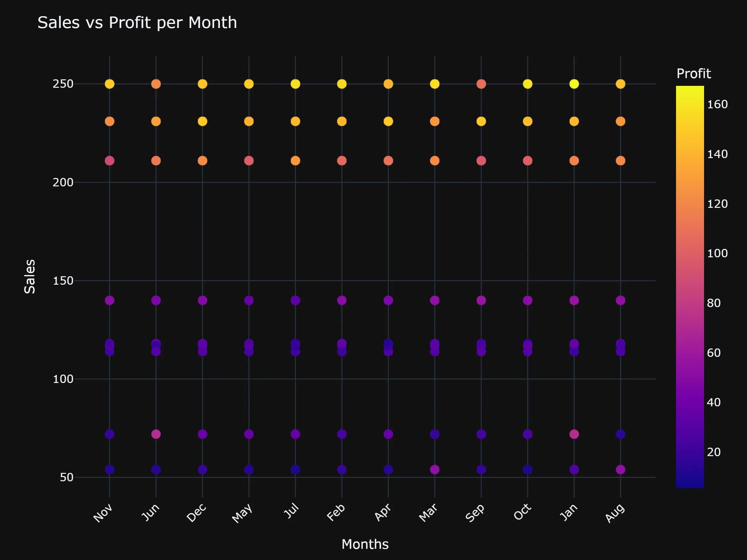Click the 20 label on the colorbar
Image resolution: width=747 pixels, height=560 pixels.
tap(714, 452)
